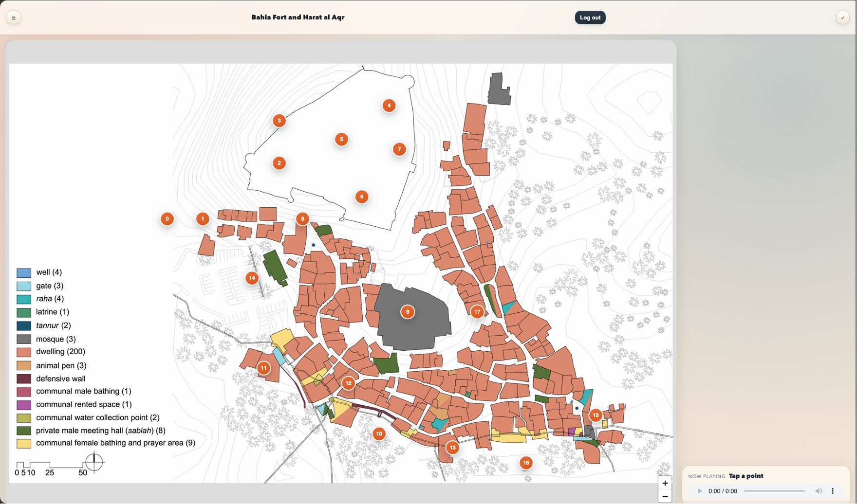
Task: Click the Log out button
Action: click(x=590, y=18)
